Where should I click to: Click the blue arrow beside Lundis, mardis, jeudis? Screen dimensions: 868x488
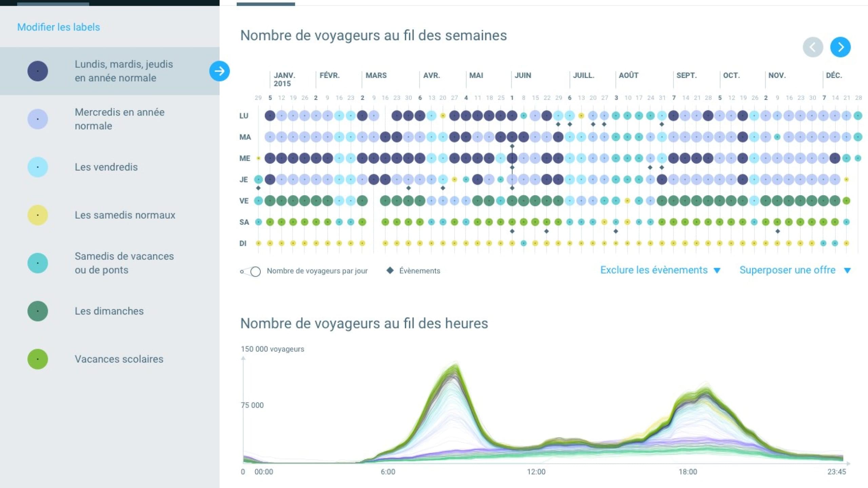[x=219, y=71]
